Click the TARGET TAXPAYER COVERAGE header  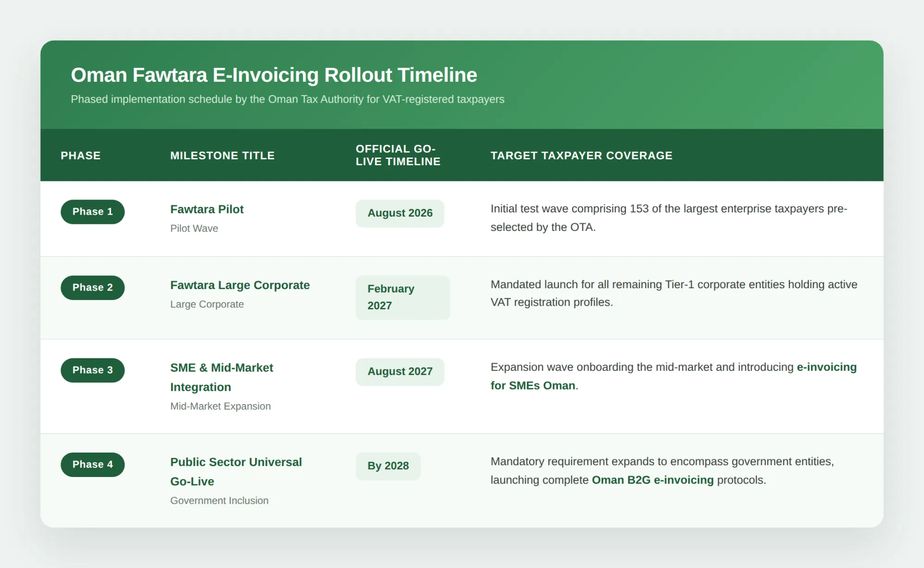[x=582, y=156]
